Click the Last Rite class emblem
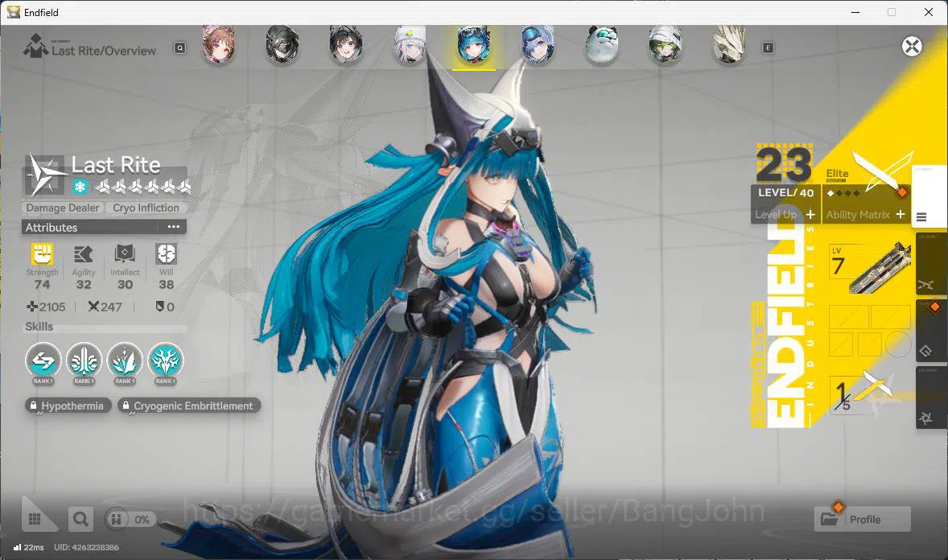Viewport: 948px width, 560px height. 45,175
